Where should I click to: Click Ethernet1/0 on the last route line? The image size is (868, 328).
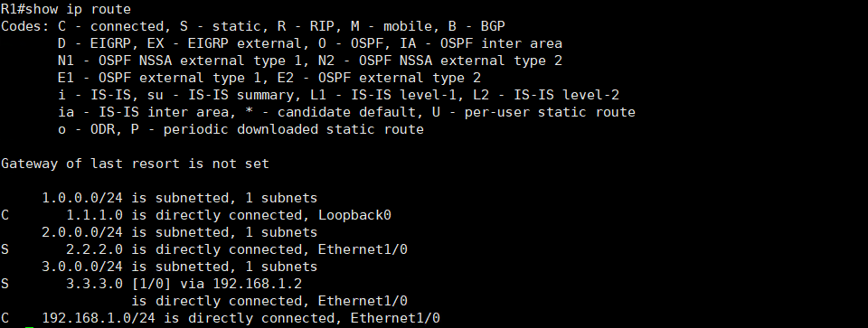point(395,318)
